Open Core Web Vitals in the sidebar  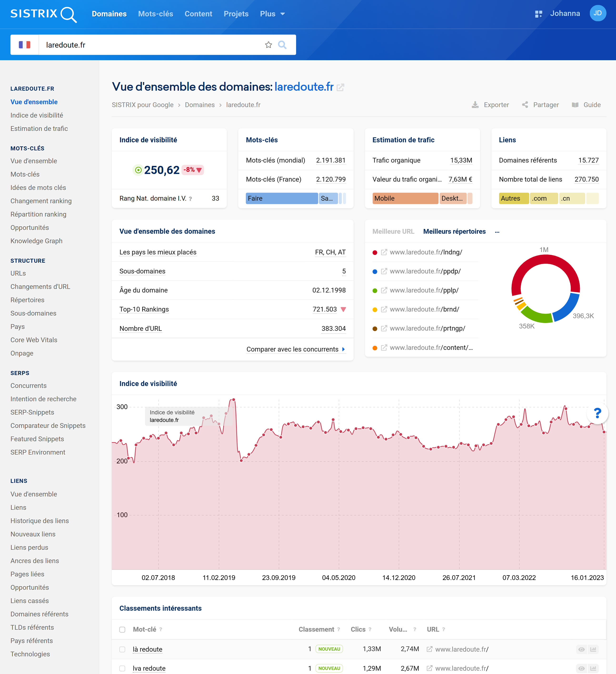(x=34, y=340)
